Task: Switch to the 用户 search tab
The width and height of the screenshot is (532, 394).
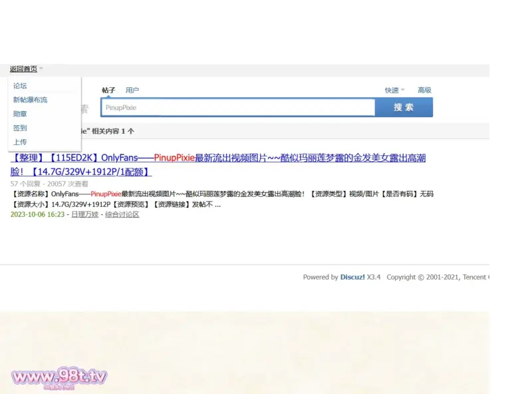Action: tap(132, 91)
